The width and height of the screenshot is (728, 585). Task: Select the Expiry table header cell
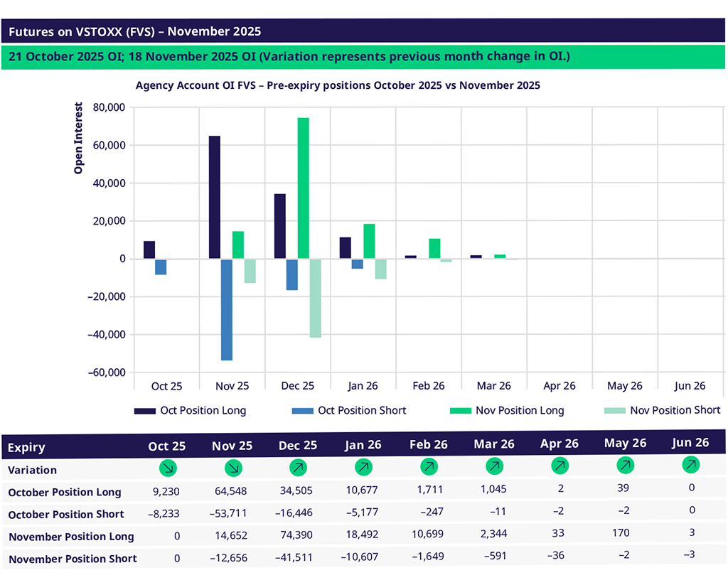click(x=27, y=447)
